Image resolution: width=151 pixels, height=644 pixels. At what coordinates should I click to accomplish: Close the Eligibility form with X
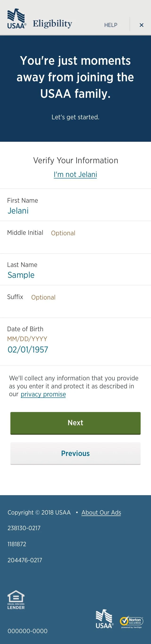tap(142, 25)
